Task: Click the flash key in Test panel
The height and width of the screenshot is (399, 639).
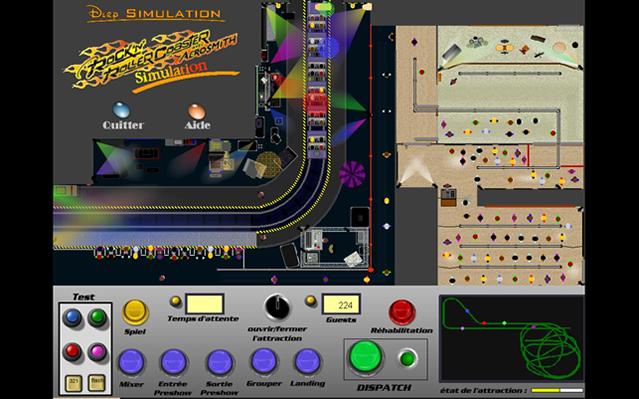Action: 97,382
